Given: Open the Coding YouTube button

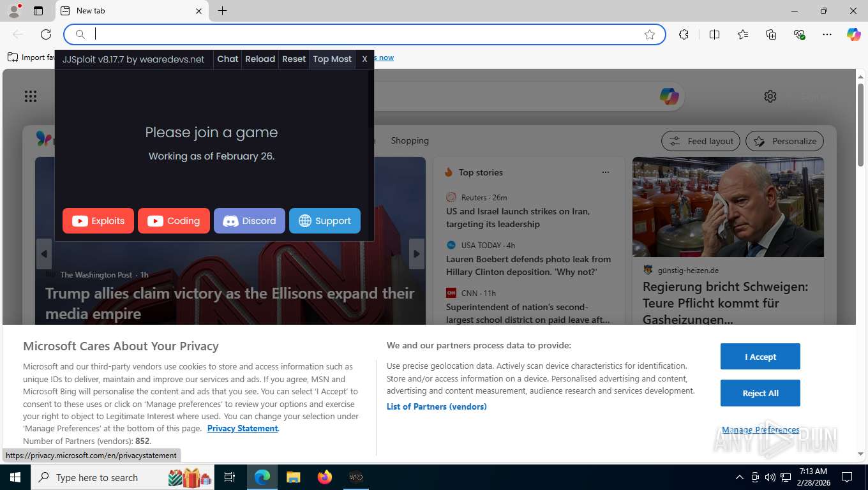Looking at the screenshot, I should pos(174,221).
